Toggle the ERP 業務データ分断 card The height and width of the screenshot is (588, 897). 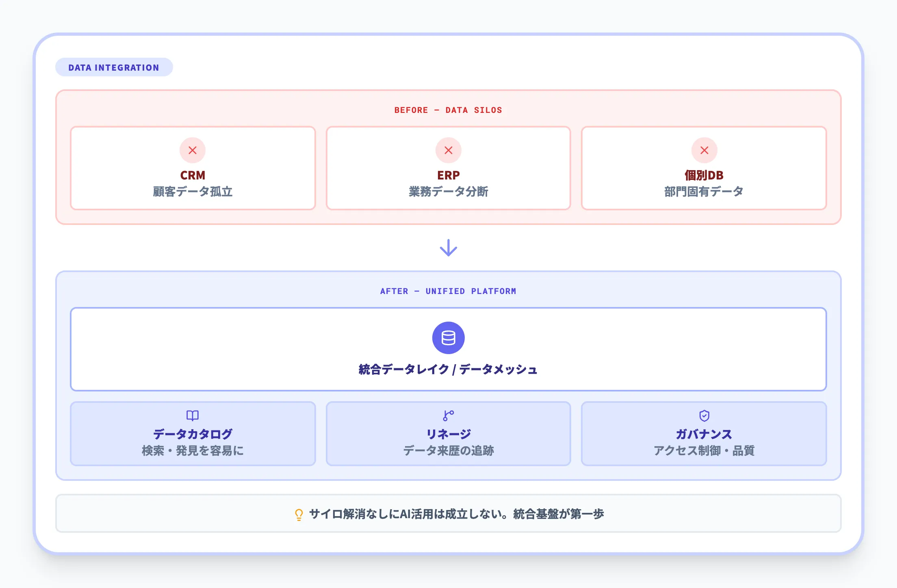coord(448,168)
